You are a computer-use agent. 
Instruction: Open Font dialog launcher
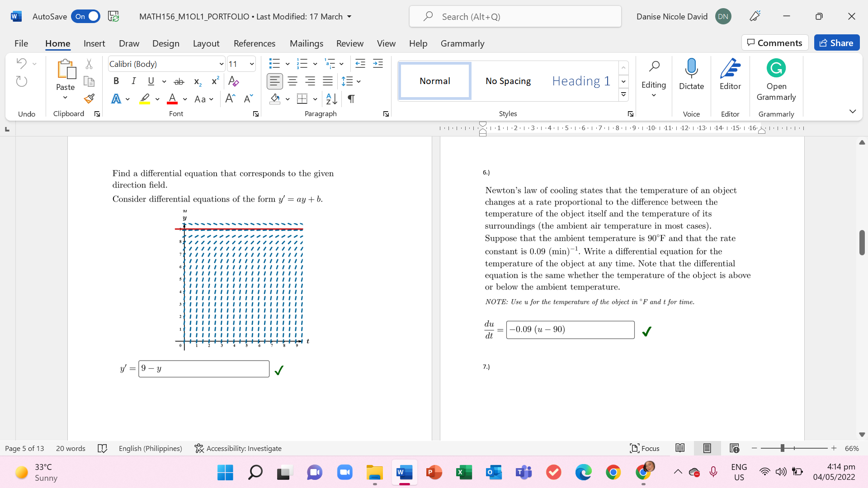click(256, 114)
